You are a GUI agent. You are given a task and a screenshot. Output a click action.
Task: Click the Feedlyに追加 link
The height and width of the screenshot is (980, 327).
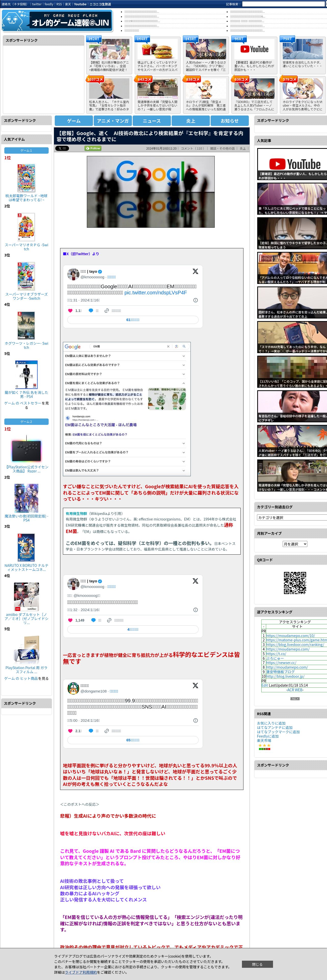pos(268,736)
